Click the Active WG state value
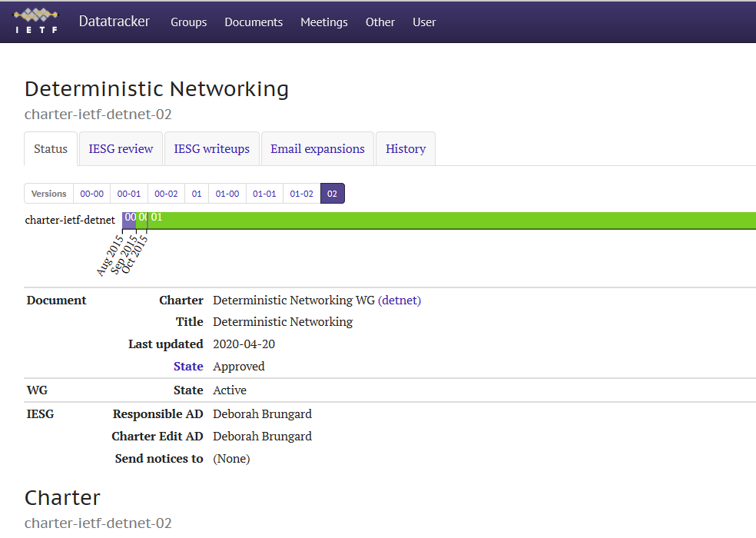The height and width of the screenshot is (538, 756). [x=230, y=390]
